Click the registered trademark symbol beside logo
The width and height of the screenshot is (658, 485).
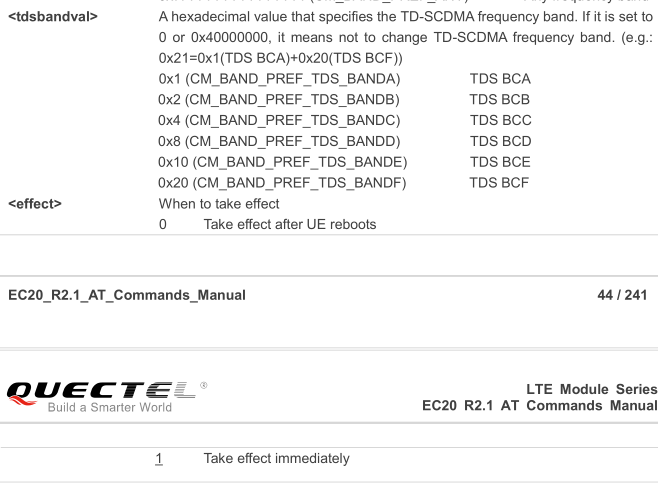coord(204,385)
